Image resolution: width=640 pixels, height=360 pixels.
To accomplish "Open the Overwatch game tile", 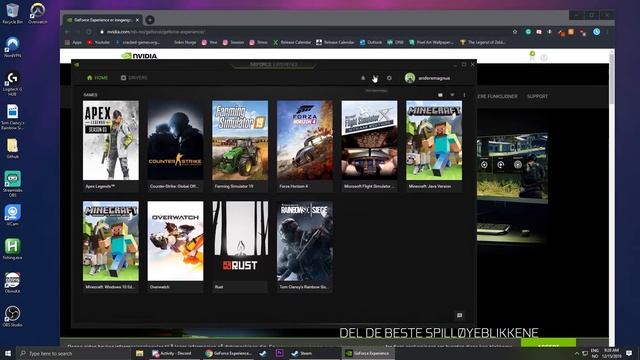I will [x=175, y=246].
